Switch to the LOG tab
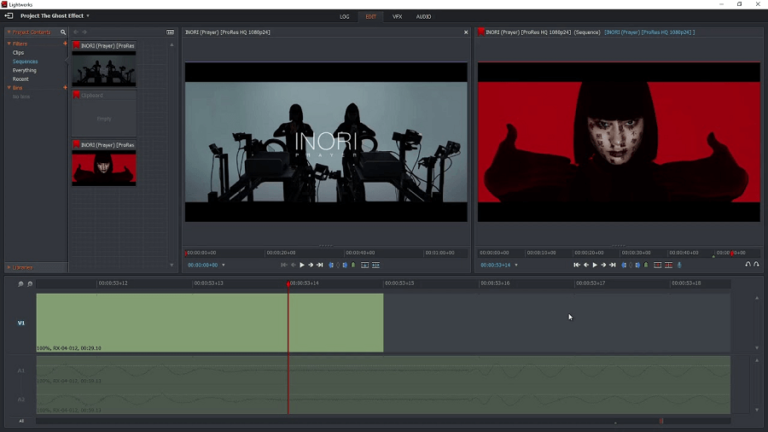The height and width of the screenshot is (432, 768). coord(344,17)
